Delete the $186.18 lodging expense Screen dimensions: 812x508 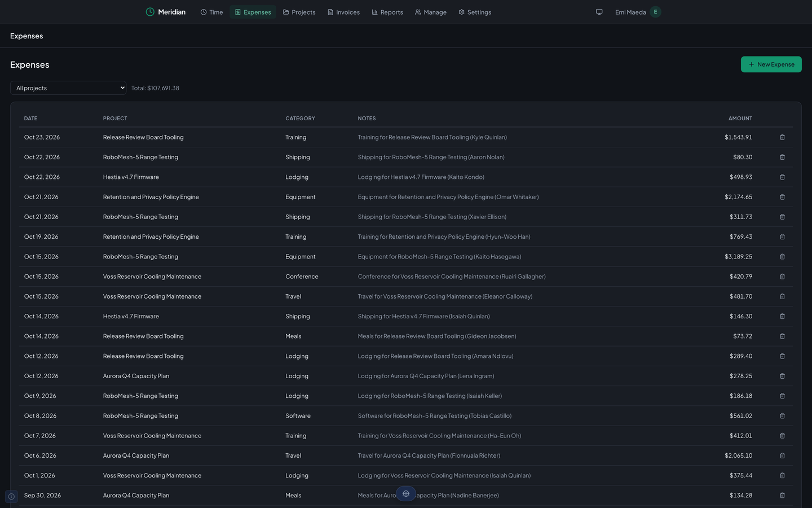tap(782, 396)
